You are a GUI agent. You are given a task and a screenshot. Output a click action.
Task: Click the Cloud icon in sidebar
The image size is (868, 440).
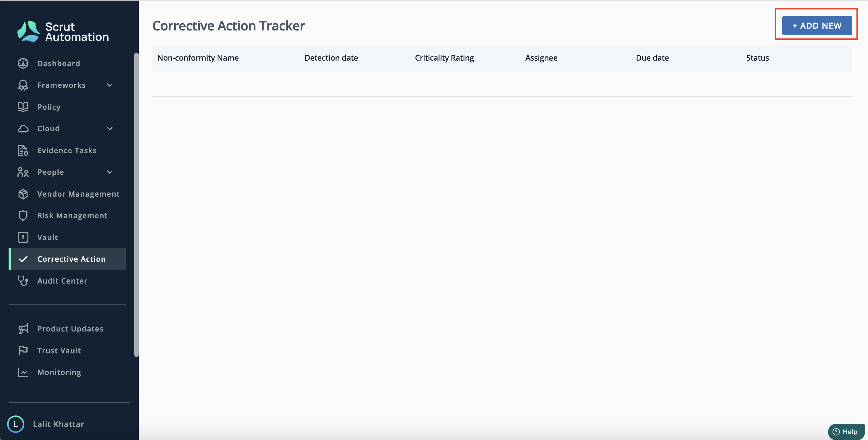23,129
